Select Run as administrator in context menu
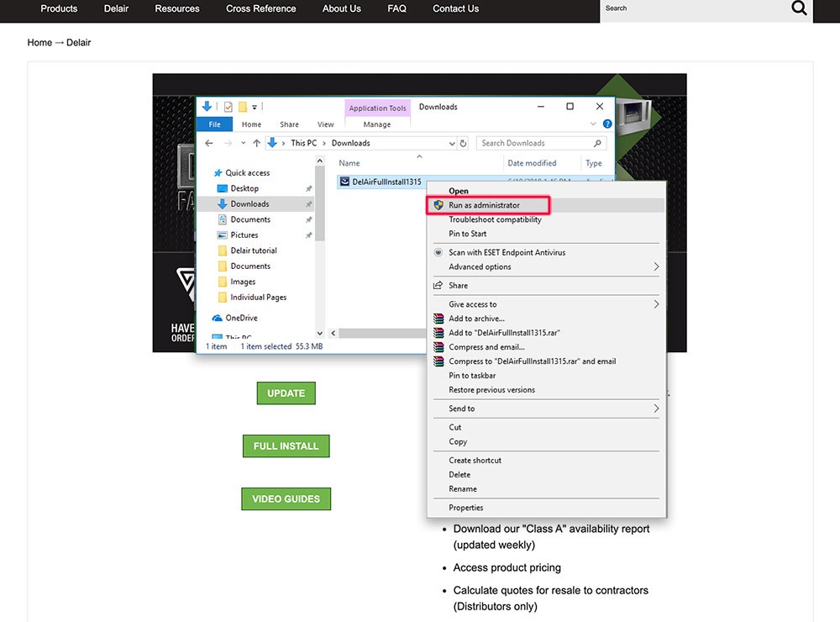The image size is (840, 622). 545,205
